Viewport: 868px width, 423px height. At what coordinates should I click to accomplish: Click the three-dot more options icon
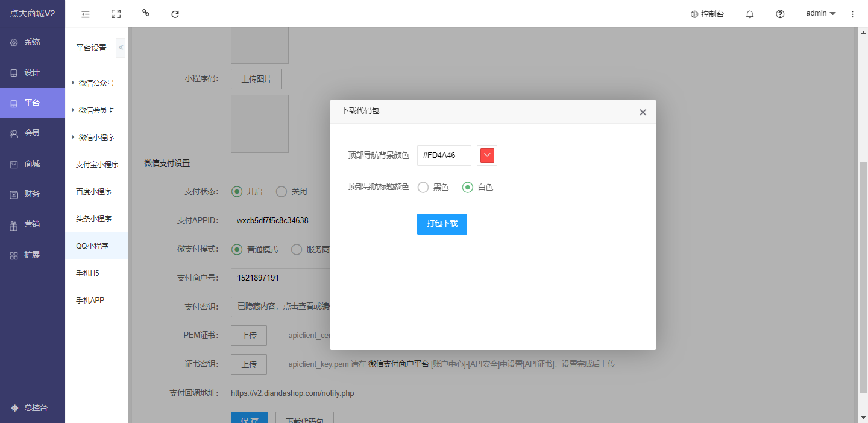[852, 14]
